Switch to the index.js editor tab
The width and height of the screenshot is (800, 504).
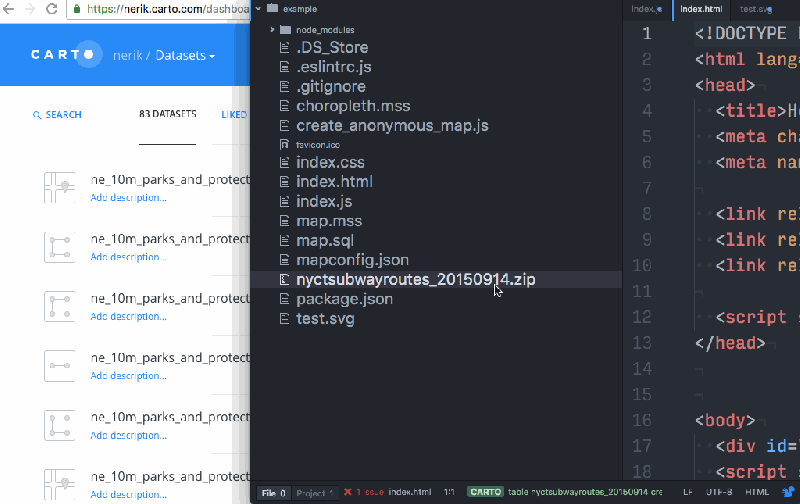646,9
